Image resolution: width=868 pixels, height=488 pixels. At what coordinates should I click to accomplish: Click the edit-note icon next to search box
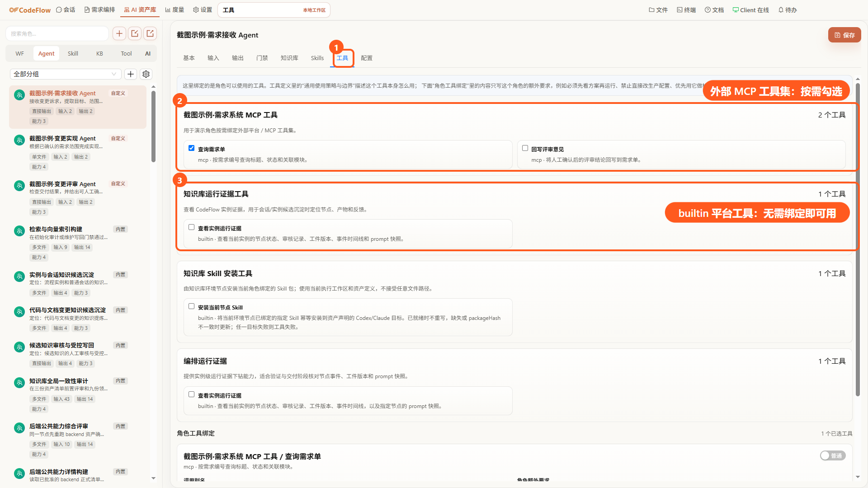pos(135,33)
